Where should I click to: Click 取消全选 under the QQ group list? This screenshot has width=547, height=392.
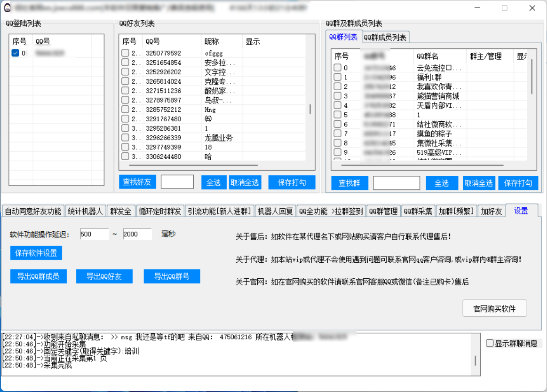pyautogui.click(x=478, y=183)
